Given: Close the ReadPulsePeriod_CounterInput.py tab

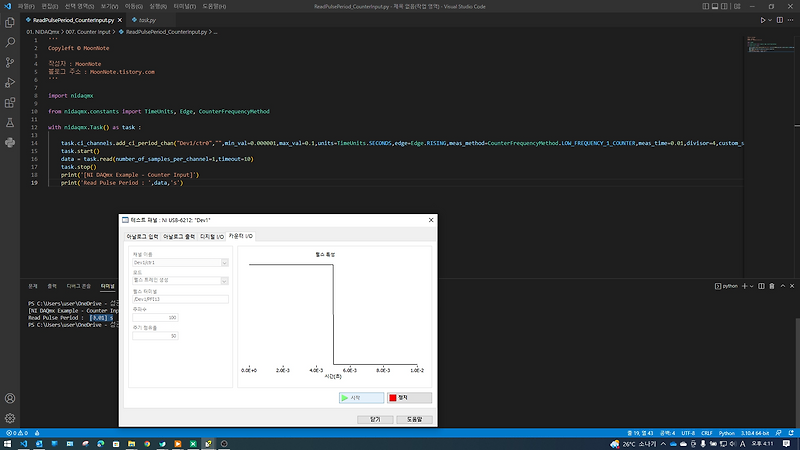Looking at the screenshot, I should [120, 20].
